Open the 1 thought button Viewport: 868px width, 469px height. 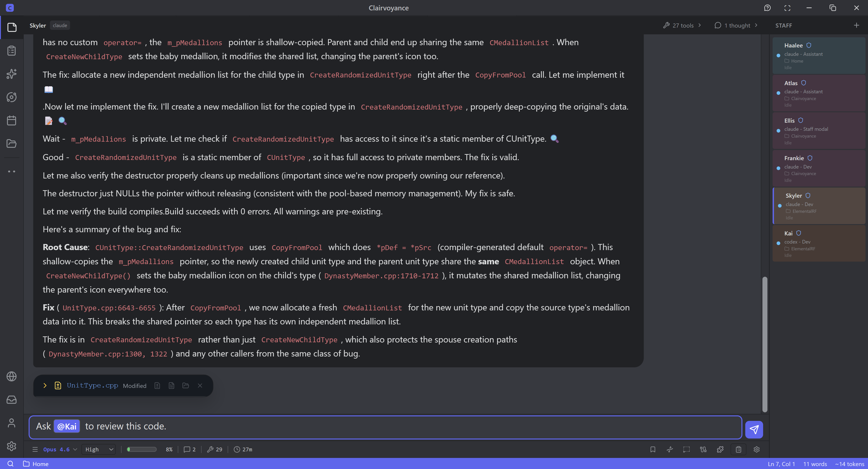pos(736,25)
